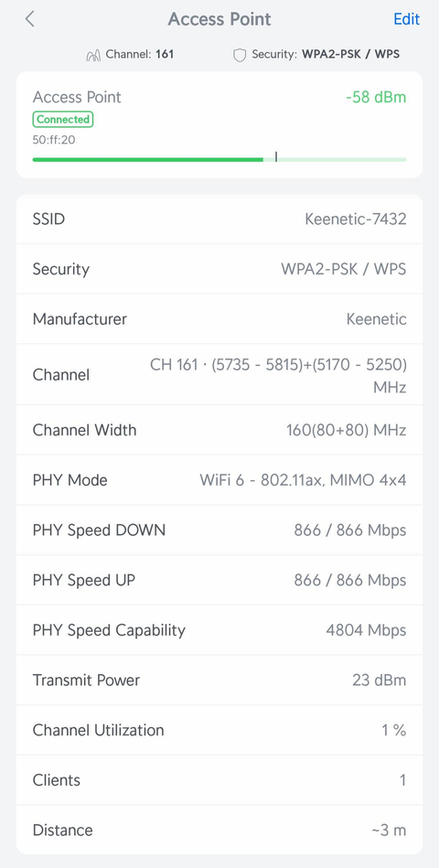Tap the Transmit Power 23 dBm row
Viewport: 439px width, 868px height.
[x=219, y=680]
